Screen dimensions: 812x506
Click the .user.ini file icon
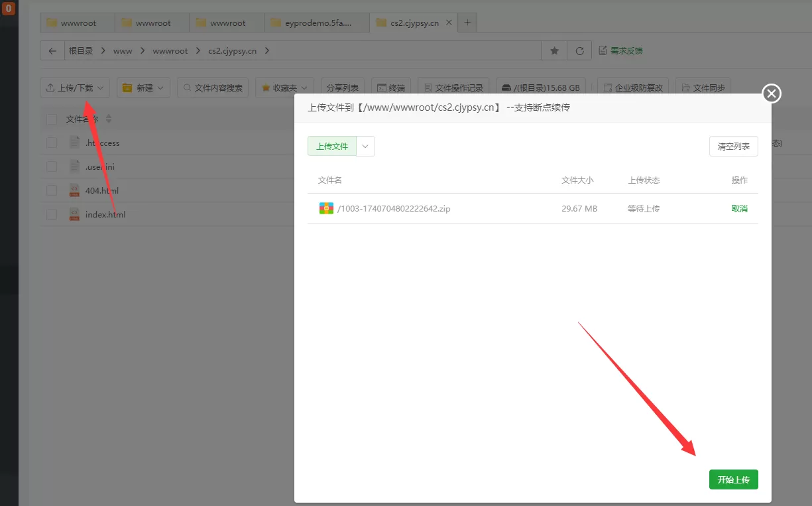pos(74,166)
